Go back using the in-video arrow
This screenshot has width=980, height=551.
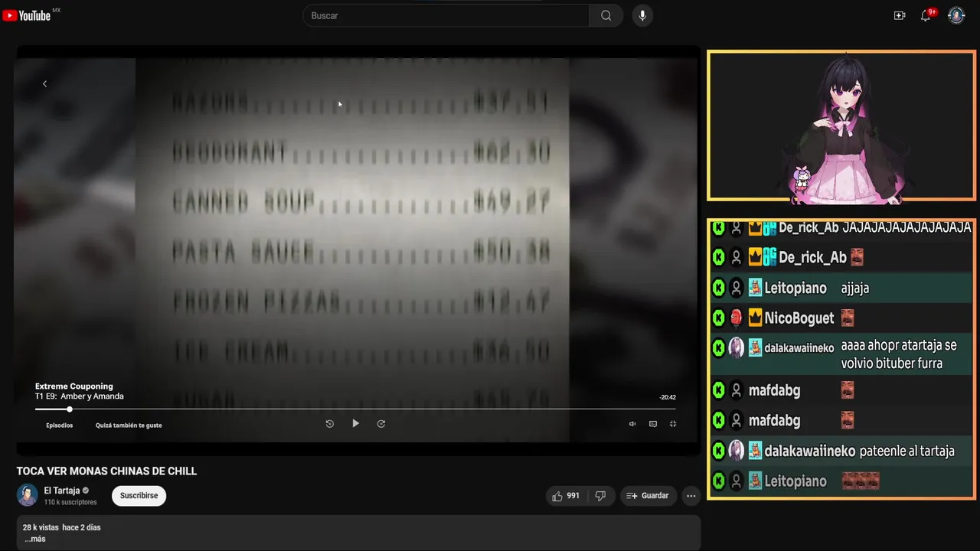[44, 83]
